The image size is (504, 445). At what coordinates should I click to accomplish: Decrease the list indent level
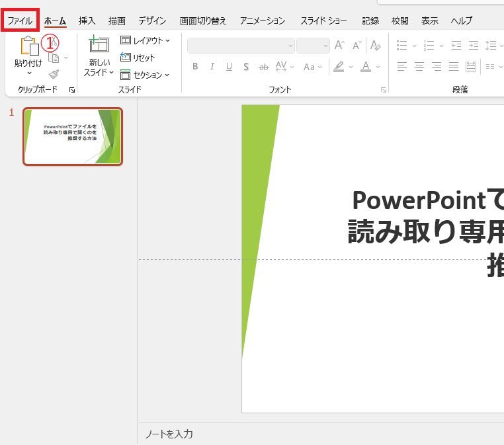(456, 46)
